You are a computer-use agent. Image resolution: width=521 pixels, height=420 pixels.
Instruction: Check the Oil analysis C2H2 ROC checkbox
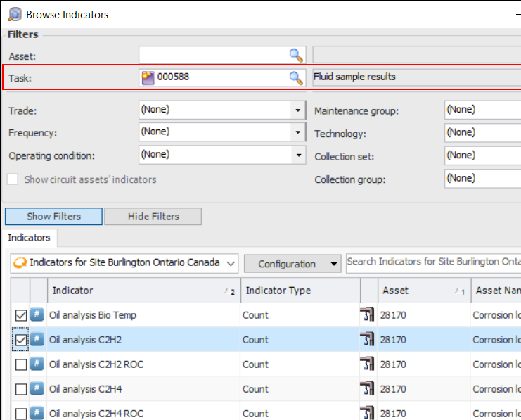pos(21,364)
